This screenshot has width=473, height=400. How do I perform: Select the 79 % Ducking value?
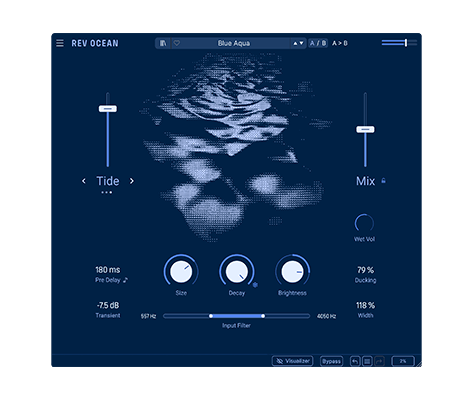pyautogui.click(x=365, y=270)
